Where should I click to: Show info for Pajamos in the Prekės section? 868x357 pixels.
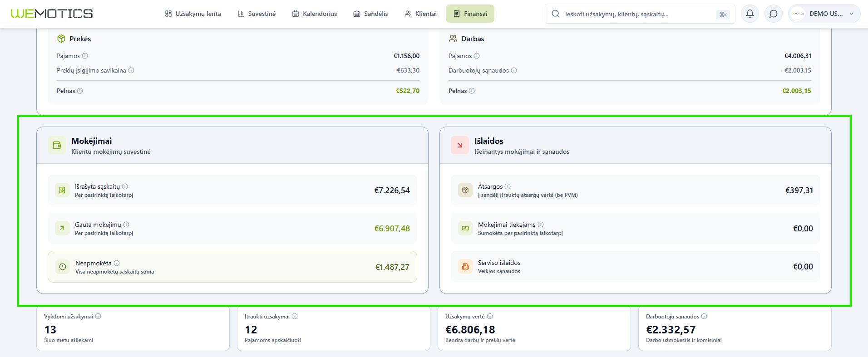pyautogui.click(x=85, y=56)
